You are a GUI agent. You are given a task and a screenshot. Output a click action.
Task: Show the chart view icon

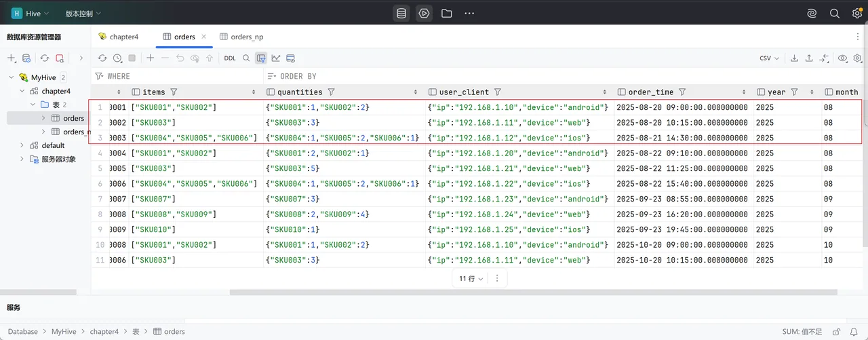point(276,58)
